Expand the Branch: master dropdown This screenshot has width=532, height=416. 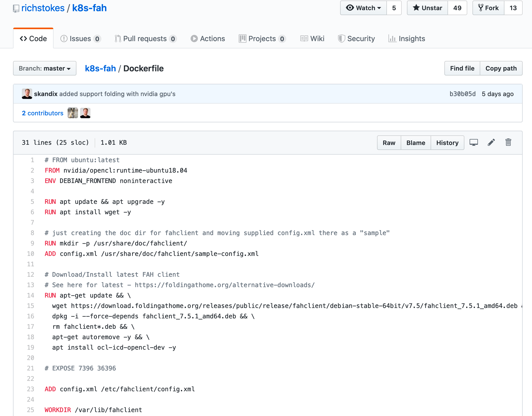[45, 68]
